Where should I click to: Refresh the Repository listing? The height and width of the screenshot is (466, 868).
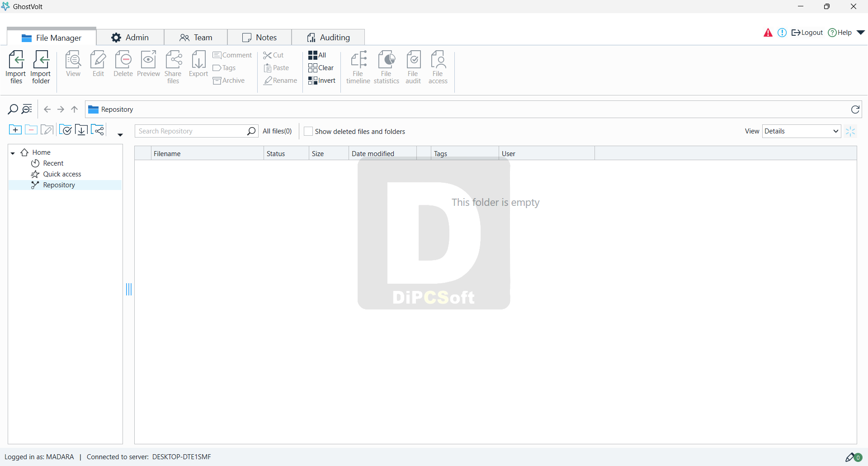point(855,109)
